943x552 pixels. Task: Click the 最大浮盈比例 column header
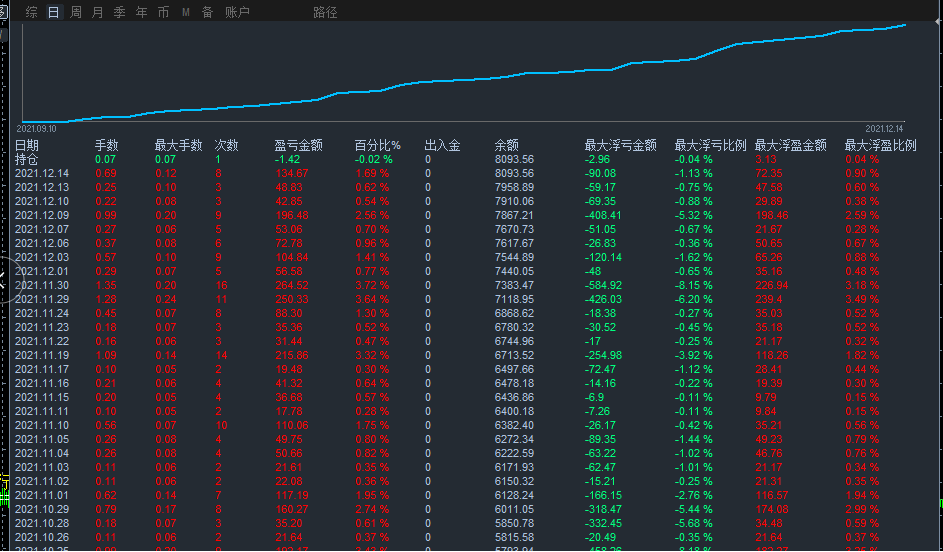click(x=880, y=145)
